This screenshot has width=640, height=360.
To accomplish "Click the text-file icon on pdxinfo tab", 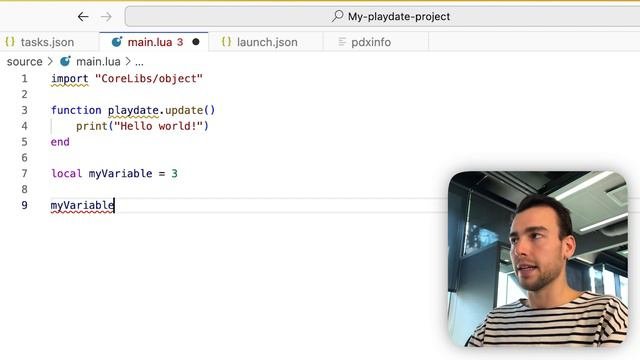I will [342, 42].
